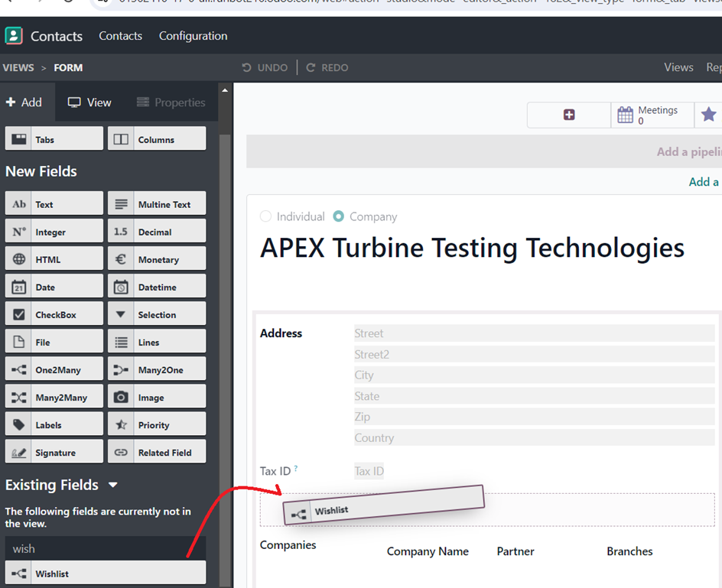Screen dimensions: 722x588
Task: Click the Street2 address field
Action: click(534, 354)
